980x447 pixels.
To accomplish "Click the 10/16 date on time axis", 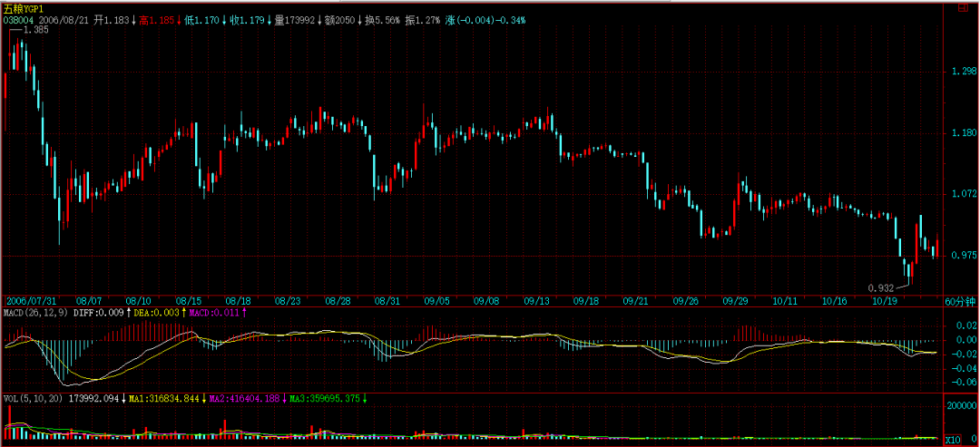I will point(833,301).
